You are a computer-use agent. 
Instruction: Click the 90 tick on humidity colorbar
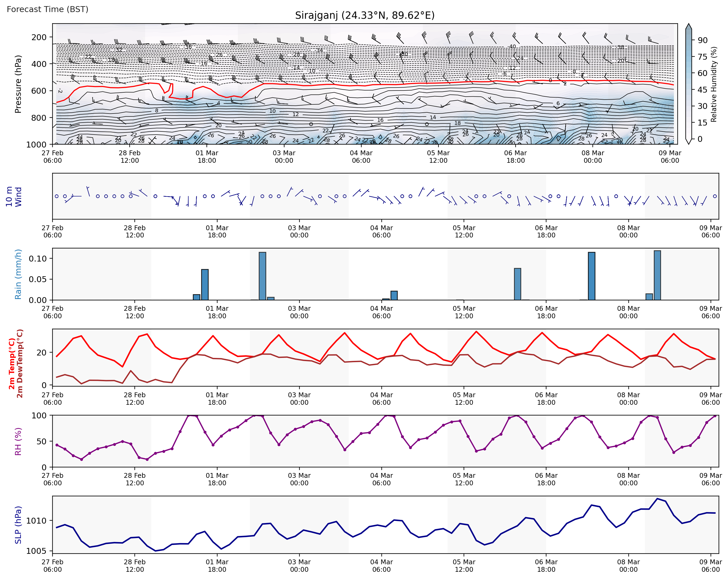pos(703,40)
